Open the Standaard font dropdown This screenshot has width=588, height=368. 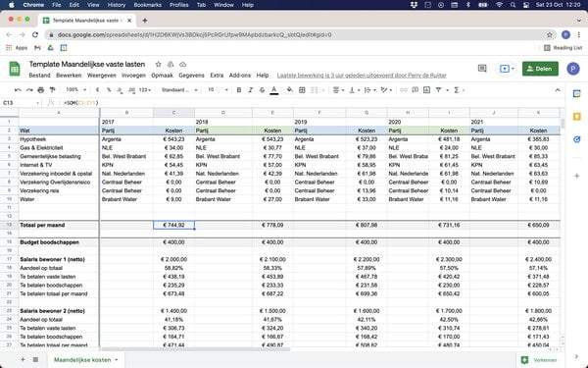click(179, 90)
